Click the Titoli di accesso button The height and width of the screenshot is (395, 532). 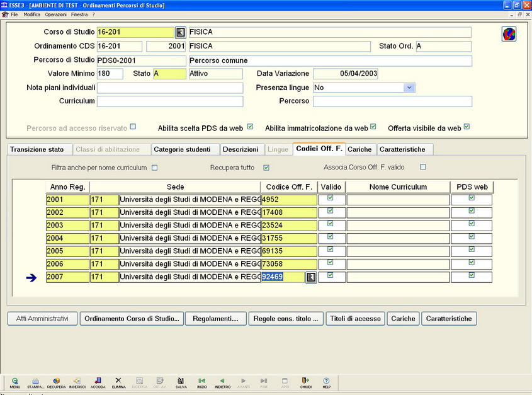[x=355, y=319]
